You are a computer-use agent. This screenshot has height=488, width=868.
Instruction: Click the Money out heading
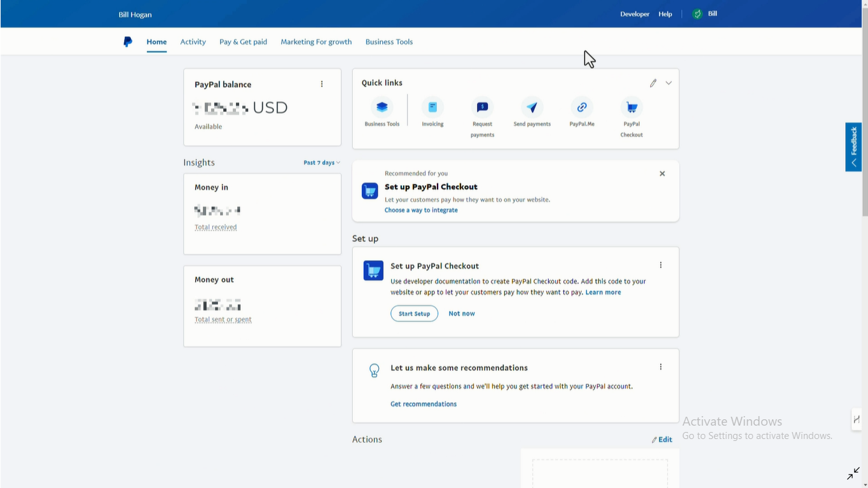pyautogui.click(x=214, y=280)
